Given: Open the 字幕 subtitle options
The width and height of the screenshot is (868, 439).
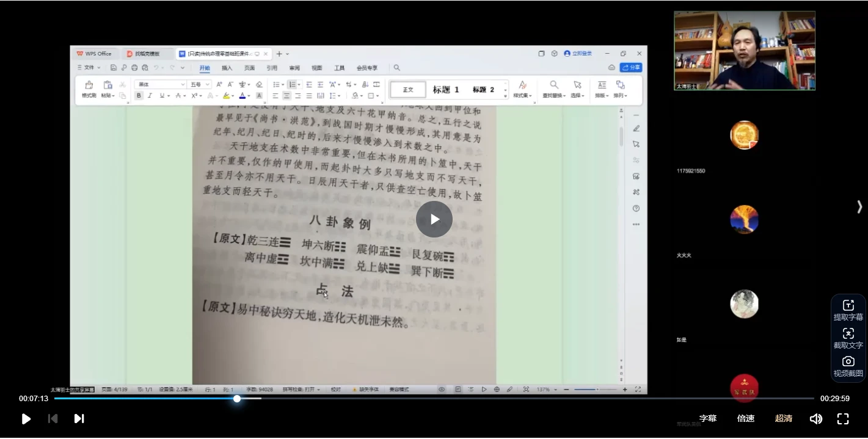Looking at the screenshot, I should [x=708, y=419].
